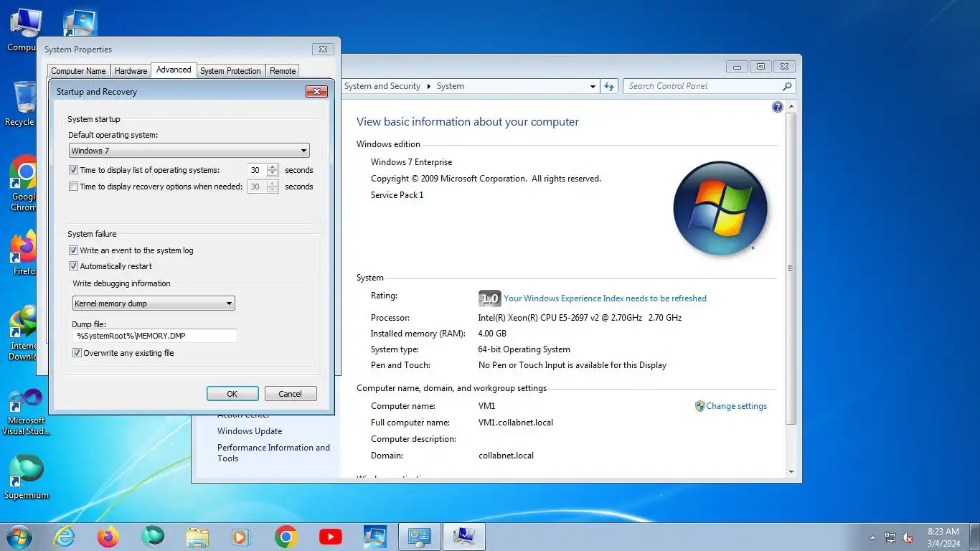Open Windows Experience Index refresh link
Image resolution: width=980 pixels, height=551 pixels.
coord(605,298)
